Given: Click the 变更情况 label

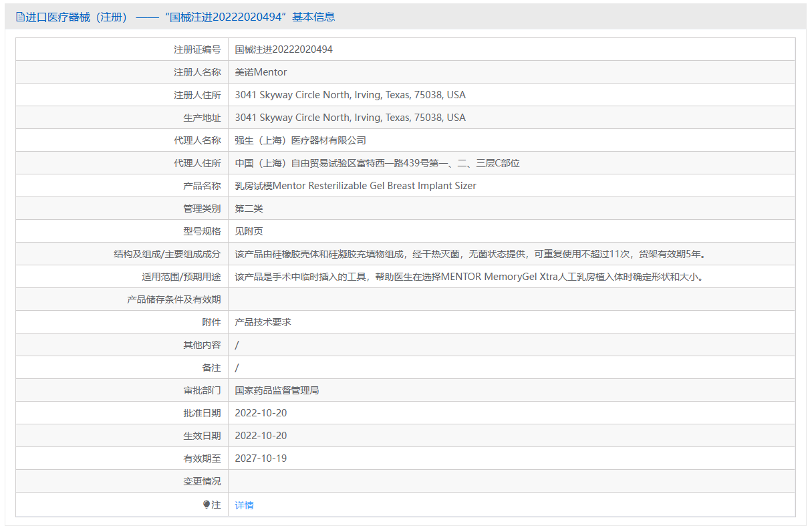Looking at the screenshot, I should (x=202, y=481).
